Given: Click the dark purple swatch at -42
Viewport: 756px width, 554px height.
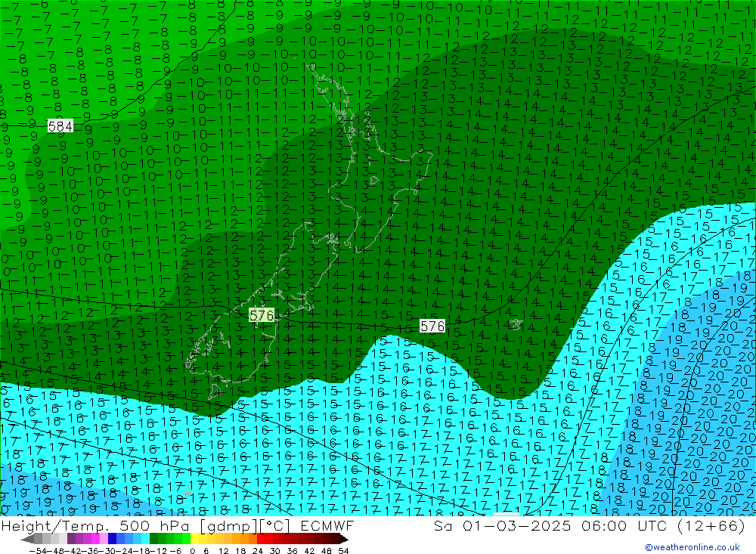Looking at the screenshot, I should (x=71, y=539).
